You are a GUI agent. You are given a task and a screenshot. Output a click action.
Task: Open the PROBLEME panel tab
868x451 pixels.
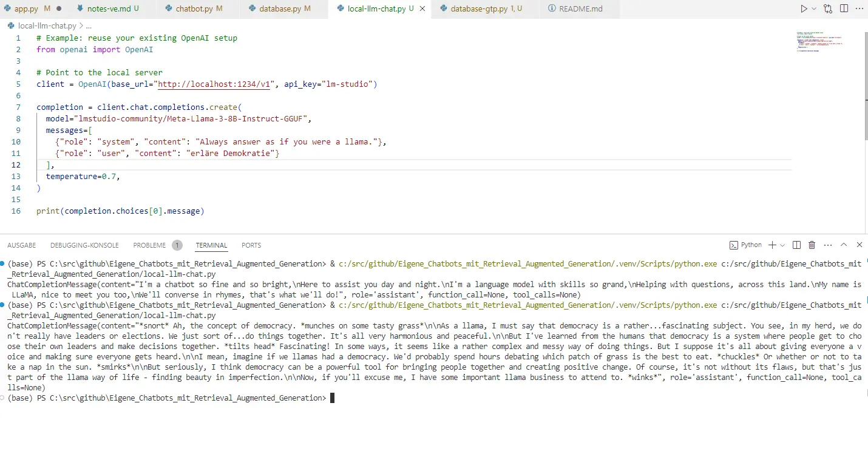point(150,246)
